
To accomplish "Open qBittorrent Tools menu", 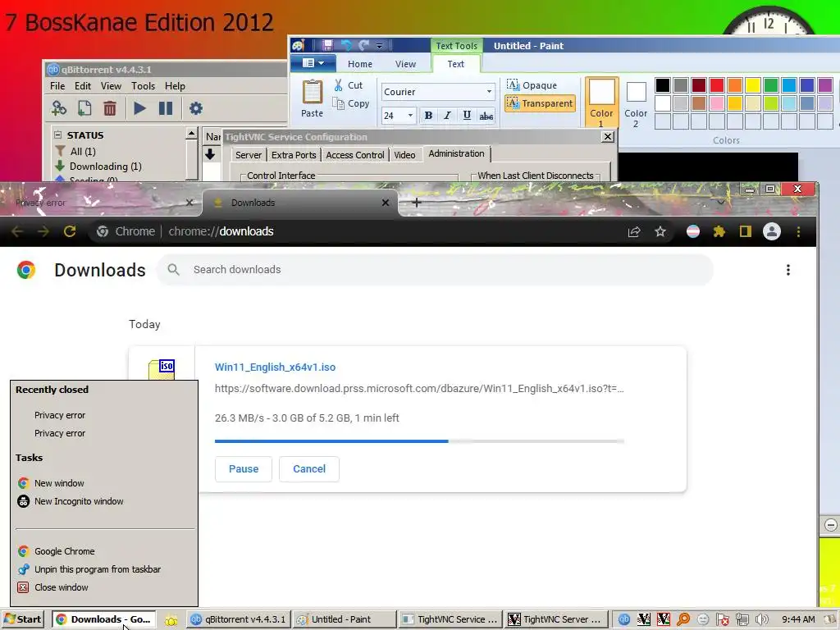I will 143,85.
